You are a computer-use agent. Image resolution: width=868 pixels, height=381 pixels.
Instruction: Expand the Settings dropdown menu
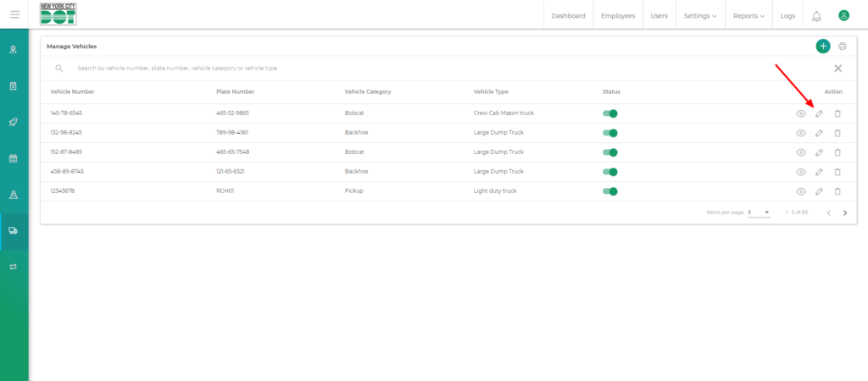pos(699,15)
